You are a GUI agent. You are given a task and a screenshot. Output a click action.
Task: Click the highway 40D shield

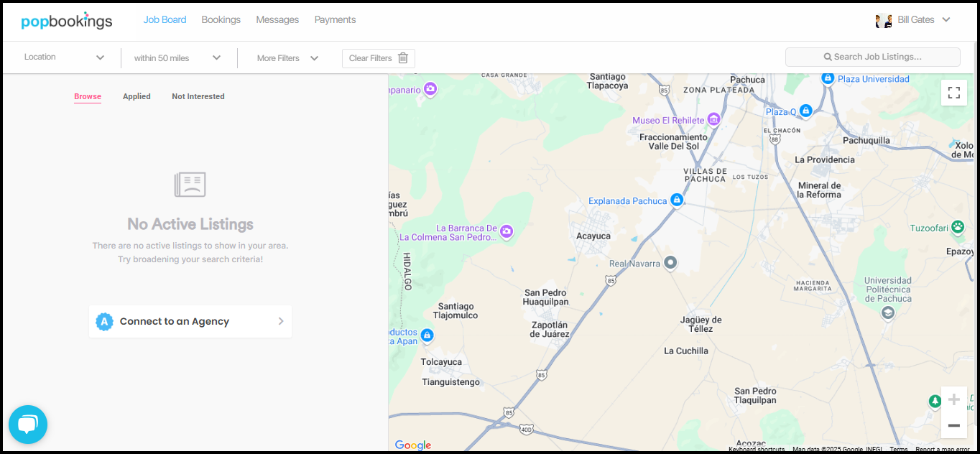(x=527, y=430)
